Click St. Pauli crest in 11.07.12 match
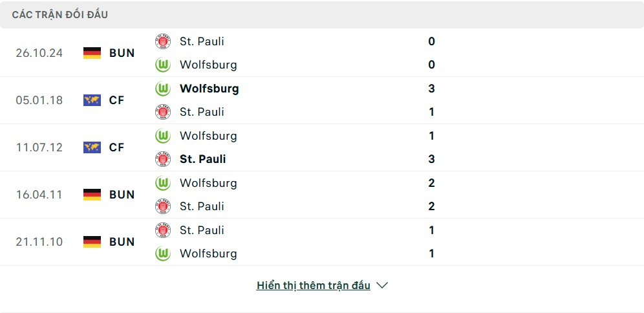 [x=162, y=159]
